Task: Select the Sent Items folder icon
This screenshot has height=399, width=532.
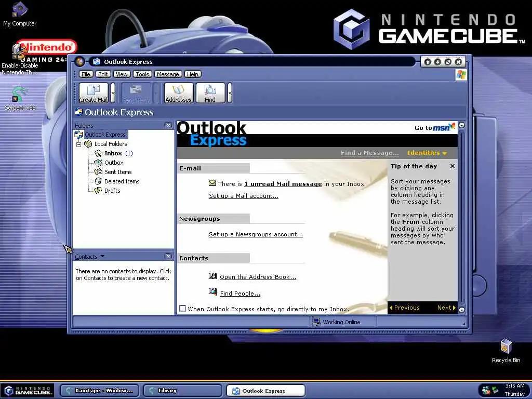Action: click(98, 172)
